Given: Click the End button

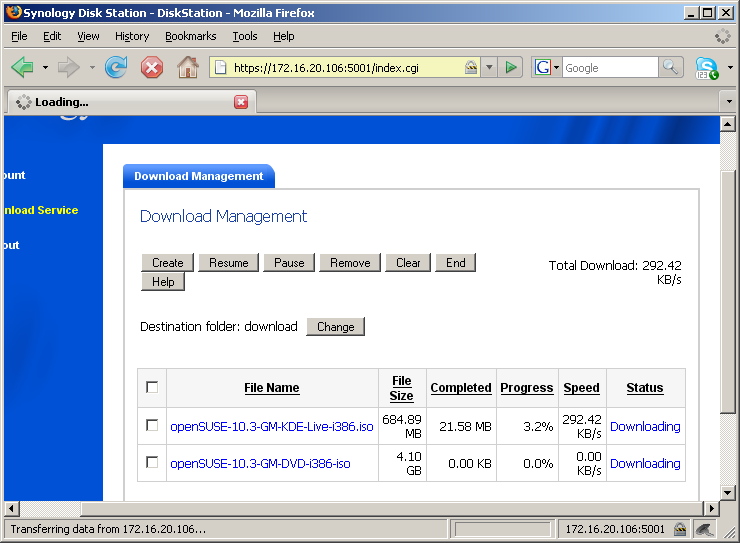Looking at the screenshot, I should 456,263.
